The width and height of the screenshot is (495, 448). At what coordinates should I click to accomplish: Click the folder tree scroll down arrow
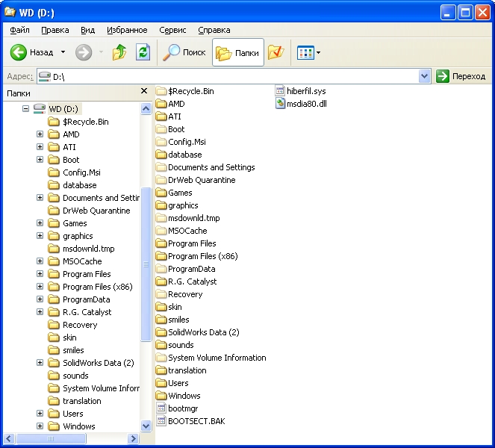point(146,426)
